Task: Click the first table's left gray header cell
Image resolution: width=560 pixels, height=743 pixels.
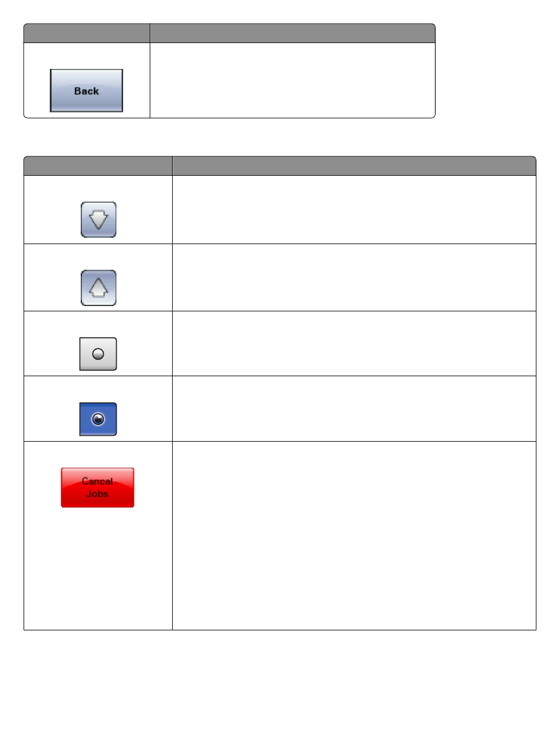Action: pos(87,33)
